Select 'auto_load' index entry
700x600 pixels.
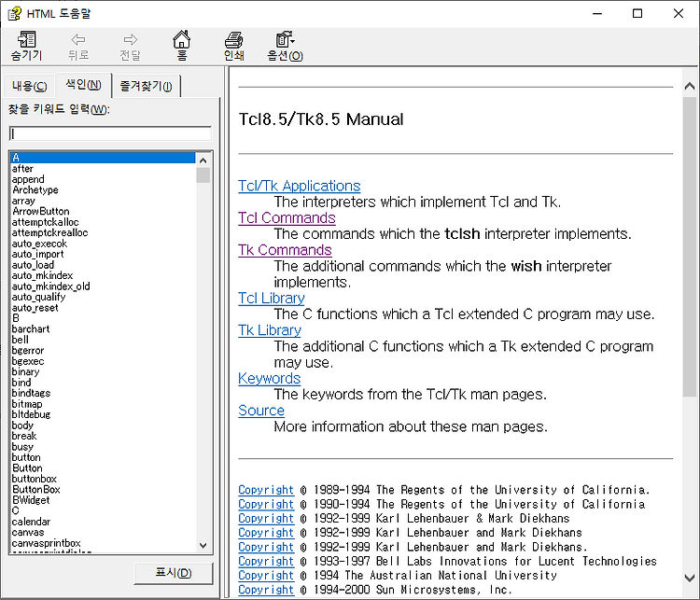coord(33,265)
